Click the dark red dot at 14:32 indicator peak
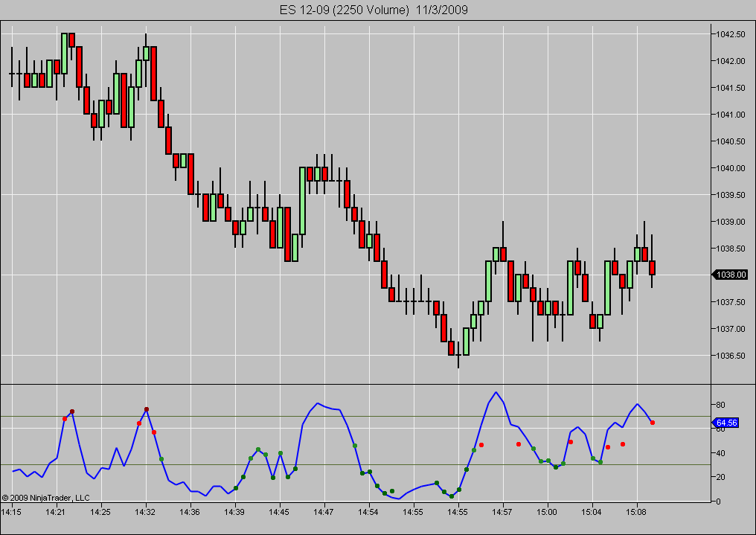This screenshot has height=535, width=756. click(x=147, y=410)
